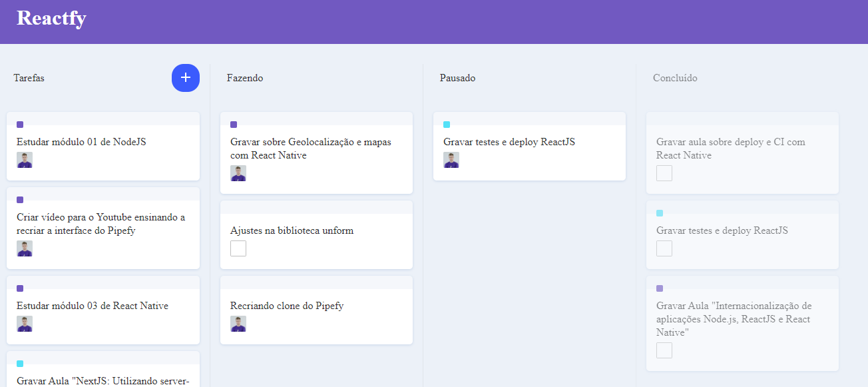
Task: Select text Gravar Aula NextJS: Utilizando server-
Action: (104, 381)
